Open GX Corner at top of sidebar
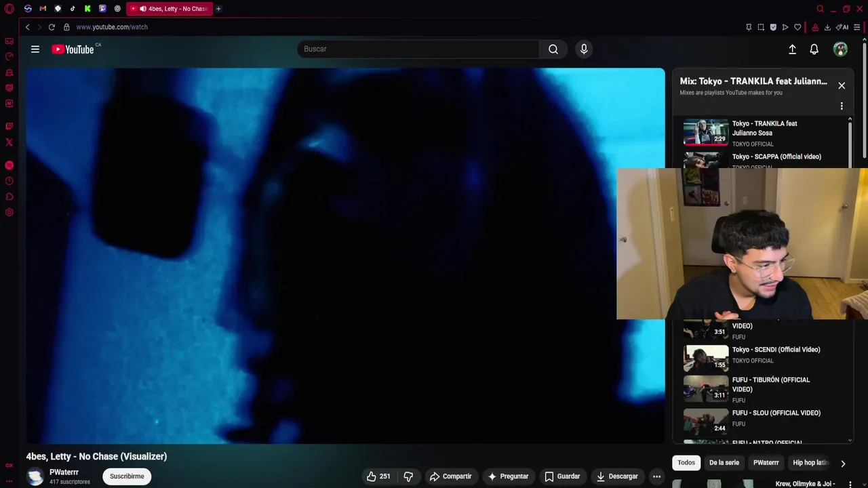Screen dimensions: 868x488 coord(9,41)
